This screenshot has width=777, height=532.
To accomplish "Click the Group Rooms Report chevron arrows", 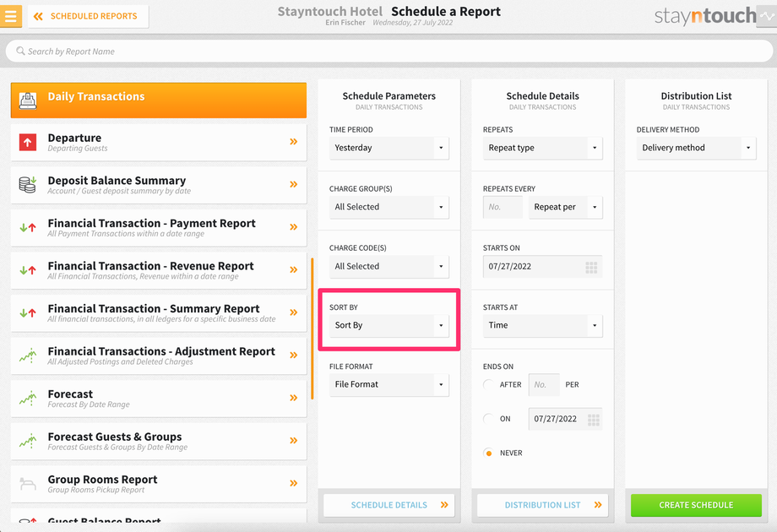I will pyautogui.click(x=293, y=482).
